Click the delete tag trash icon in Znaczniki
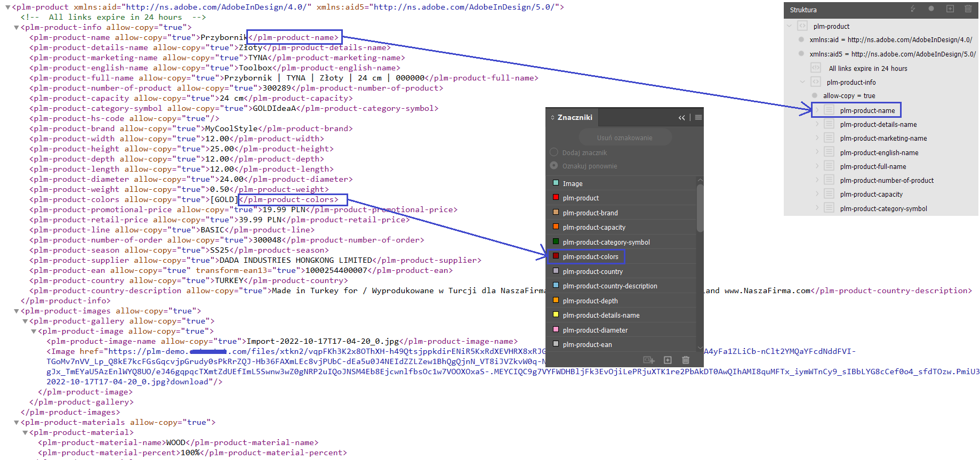The height and width of the screenshot is (460, 980). (686, 360)
